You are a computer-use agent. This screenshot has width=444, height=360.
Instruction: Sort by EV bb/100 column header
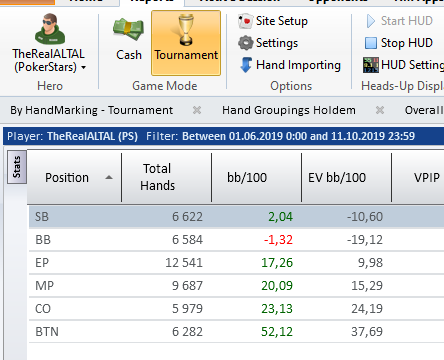(346, 177)
